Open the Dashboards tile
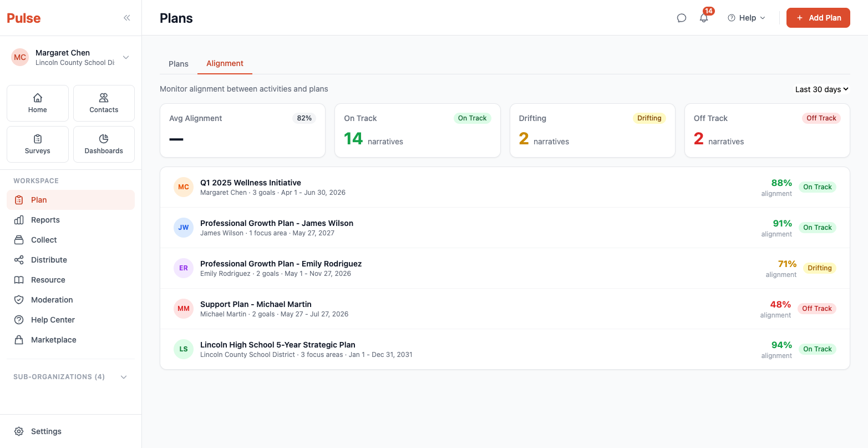The width and height of the screenshot is (868, 448). coord(104,144)
